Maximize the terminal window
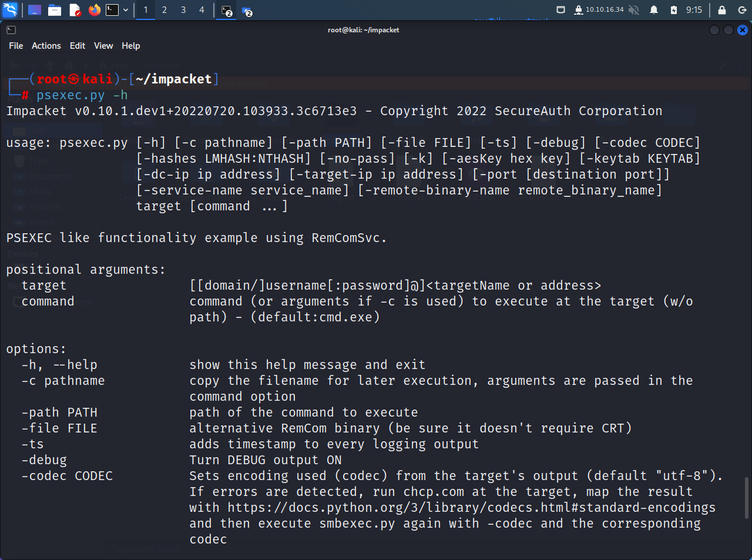This screenshot has width=752, height=560. (x=728, y=30)
